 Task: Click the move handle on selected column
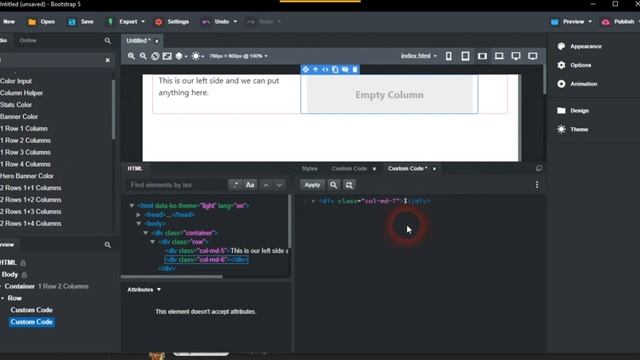(305, 70)
